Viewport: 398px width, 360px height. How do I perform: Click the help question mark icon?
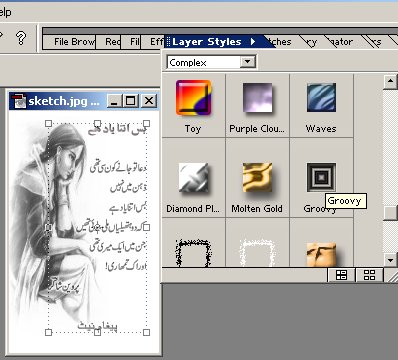pyautogui.click(x=21, y=38)
